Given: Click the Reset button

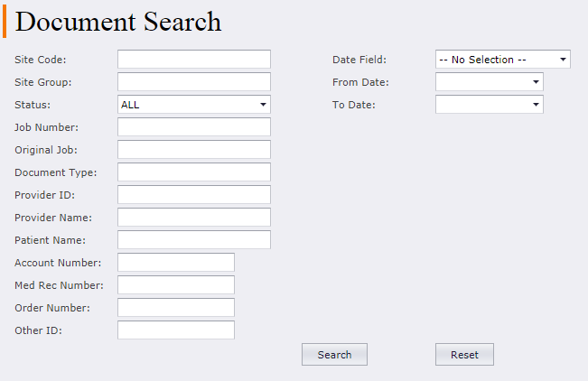Looking at the screenshot, I should tap(464, 355).
